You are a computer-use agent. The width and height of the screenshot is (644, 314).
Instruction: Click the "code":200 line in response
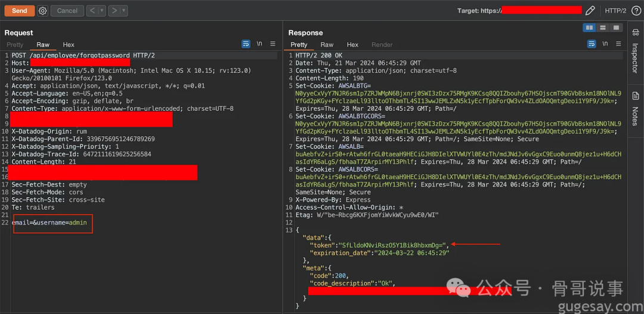pyautogui.click(x=329, y=275)
